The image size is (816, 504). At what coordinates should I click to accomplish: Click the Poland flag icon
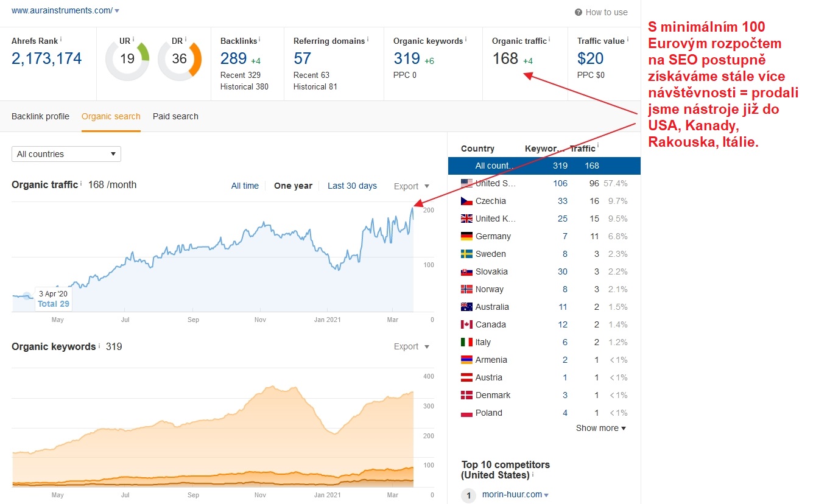(x=466, y=413)
